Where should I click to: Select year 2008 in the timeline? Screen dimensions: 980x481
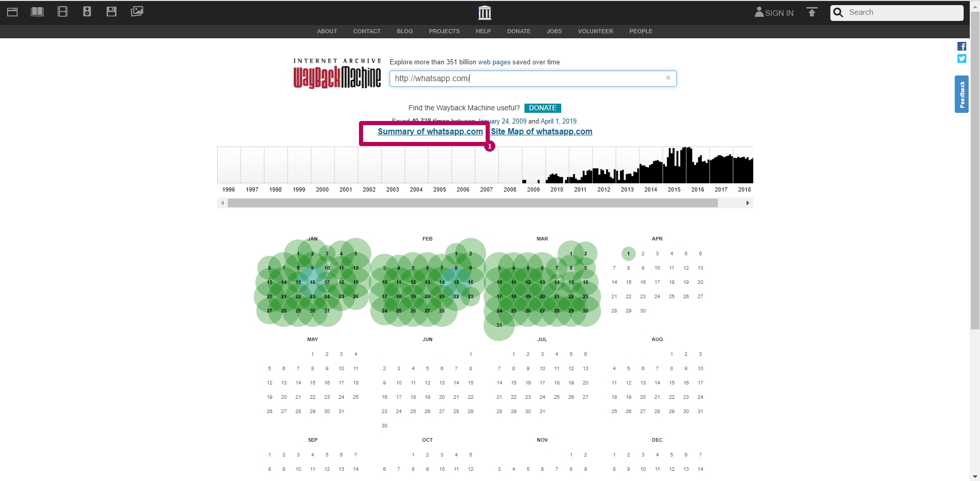click(510, 189)
